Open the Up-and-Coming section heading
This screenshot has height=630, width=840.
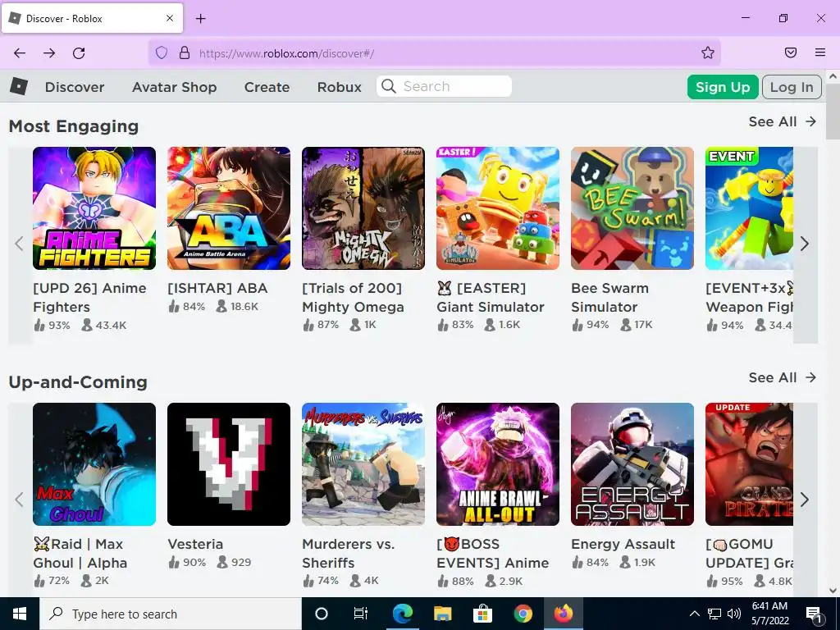(78, 382)
